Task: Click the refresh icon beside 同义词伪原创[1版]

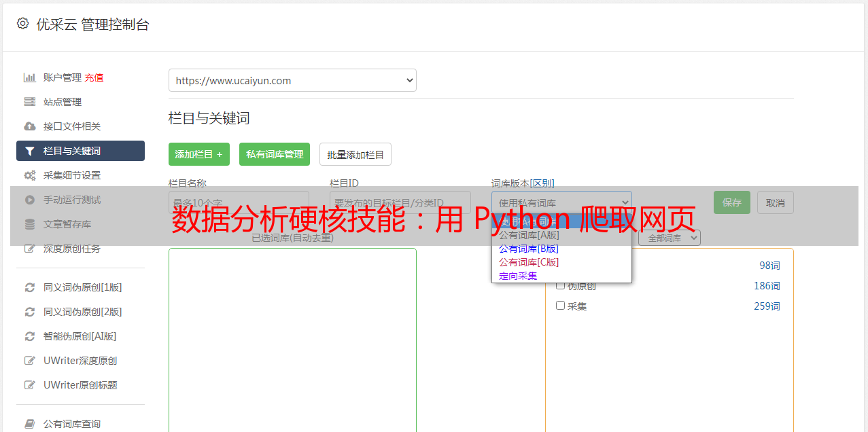Action: (29, 287)
